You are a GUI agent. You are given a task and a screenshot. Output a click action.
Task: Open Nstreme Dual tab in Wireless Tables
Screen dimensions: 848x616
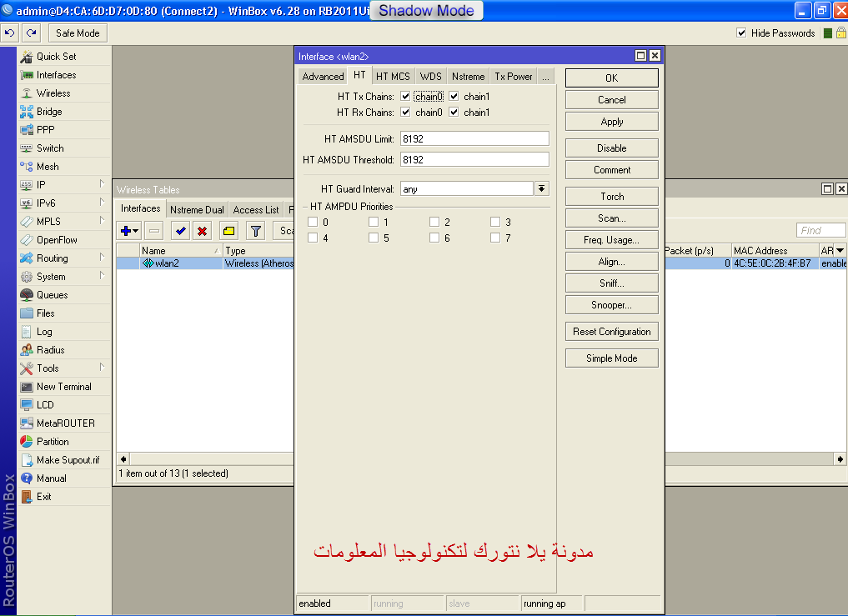click(197, 210)
